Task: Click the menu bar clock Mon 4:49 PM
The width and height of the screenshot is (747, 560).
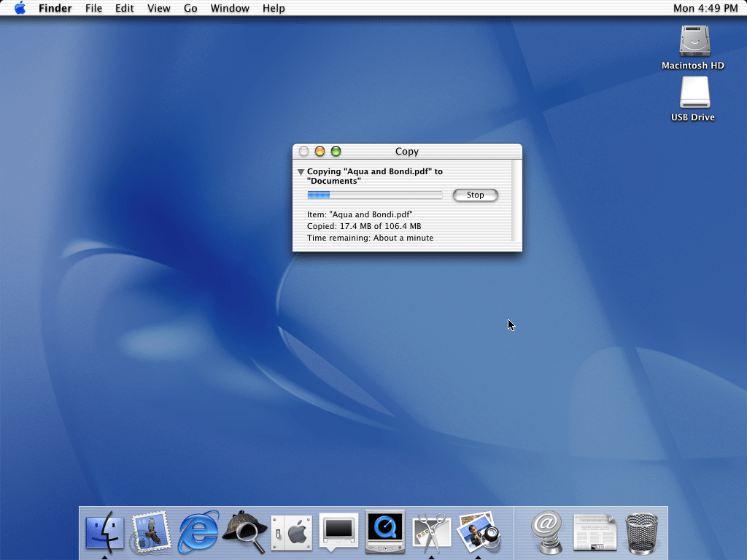Action: tap(705, 8)
